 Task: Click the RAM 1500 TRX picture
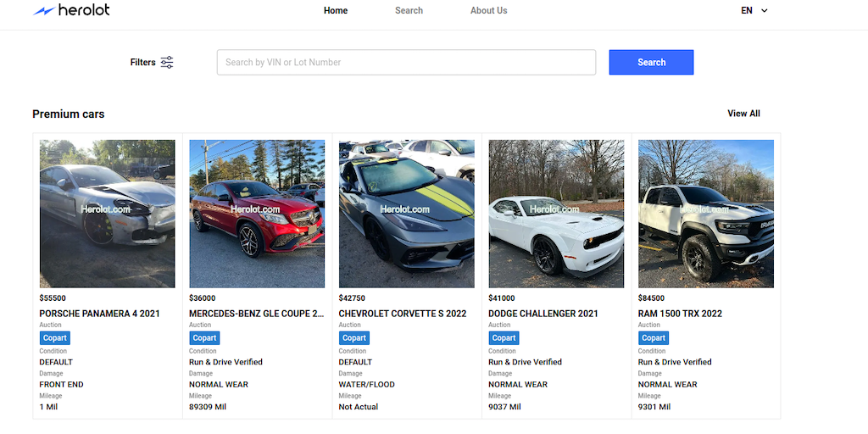[705, 214]
